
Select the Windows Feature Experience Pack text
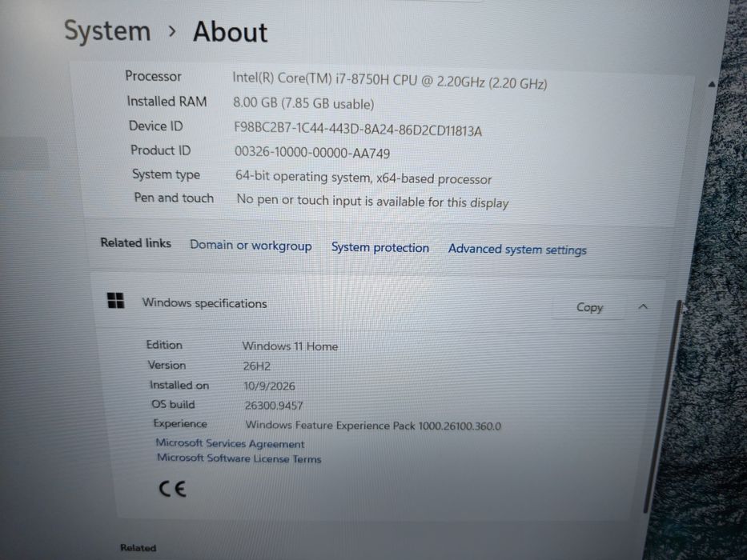[x=373, y=426]
